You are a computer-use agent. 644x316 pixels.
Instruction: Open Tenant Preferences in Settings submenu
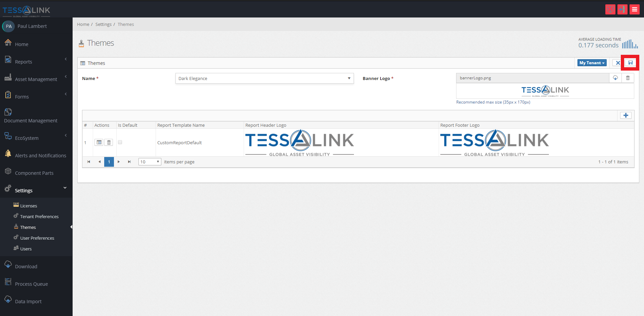pyautogui.click(x=39, y=216)
